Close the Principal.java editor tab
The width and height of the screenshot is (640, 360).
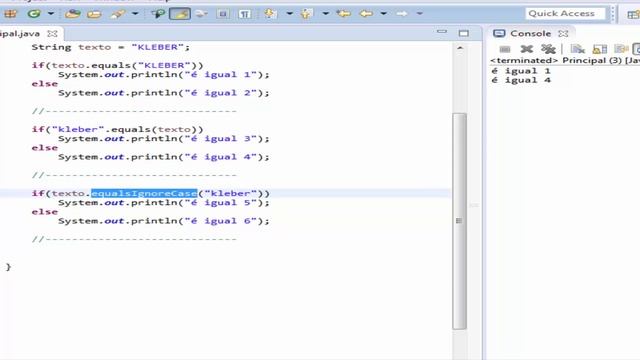point(52,33)
